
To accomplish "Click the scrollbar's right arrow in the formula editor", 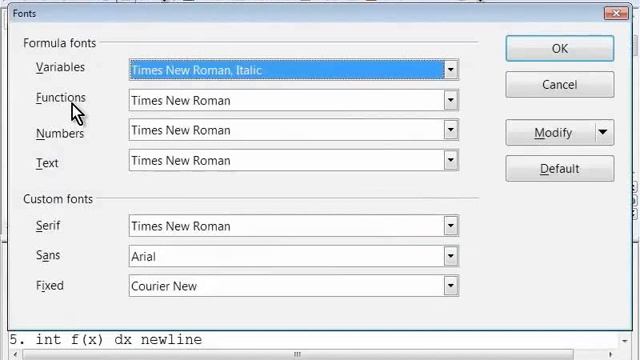I will point(611,354).
